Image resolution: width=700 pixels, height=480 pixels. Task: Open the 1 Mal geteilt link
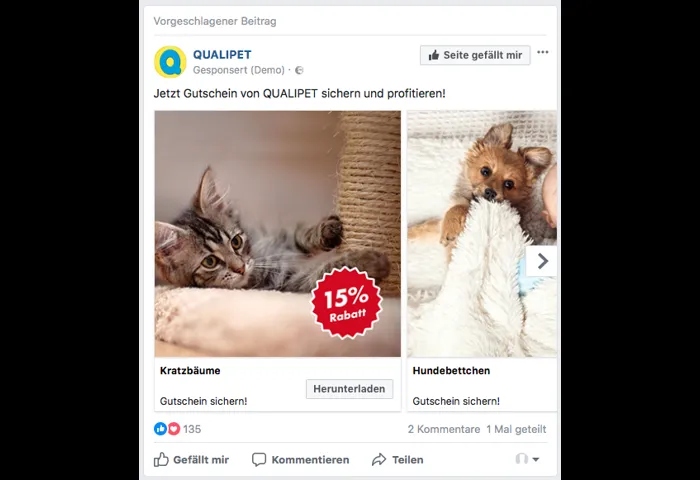tap(516, 429)
